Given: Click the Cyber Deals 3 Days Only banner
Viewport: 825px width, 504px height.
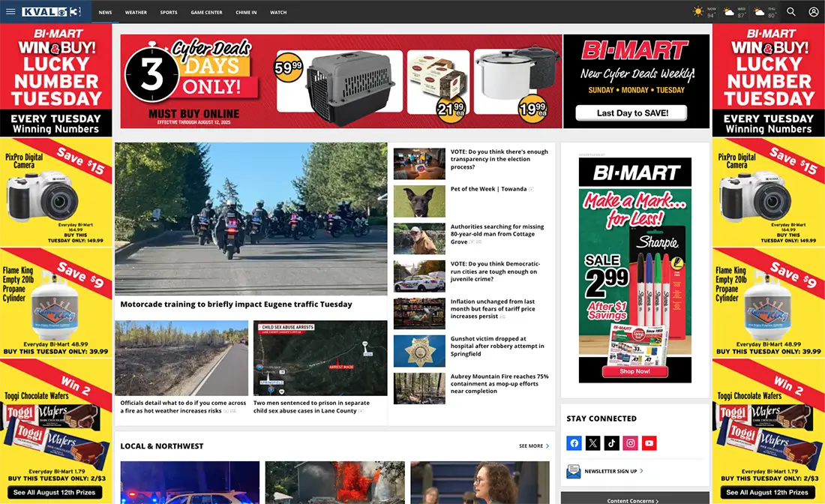Looking at the screenshot, I should 341,82.
